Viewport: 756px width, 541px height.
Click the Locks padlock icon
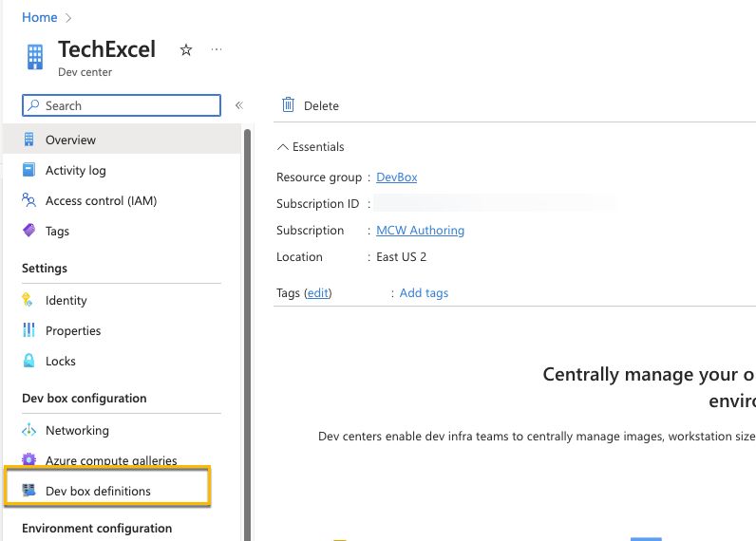[x=28, y=361]
